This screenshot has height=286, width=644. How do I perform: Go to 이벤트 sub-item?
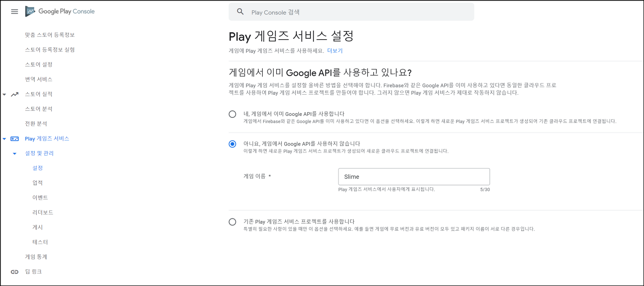(x=40, y=197)
